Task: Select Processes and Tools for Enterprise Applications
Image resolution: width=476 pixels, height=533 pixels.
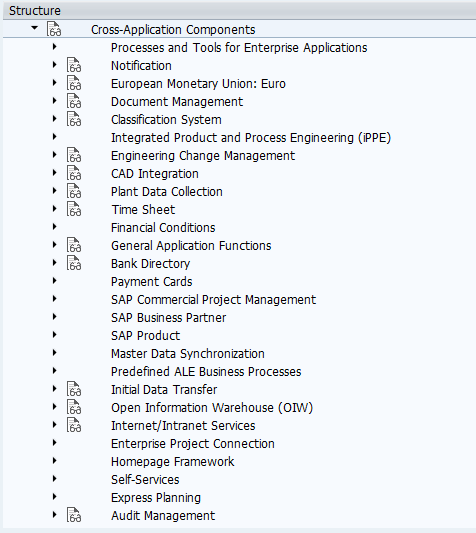Action: point(239,48)
